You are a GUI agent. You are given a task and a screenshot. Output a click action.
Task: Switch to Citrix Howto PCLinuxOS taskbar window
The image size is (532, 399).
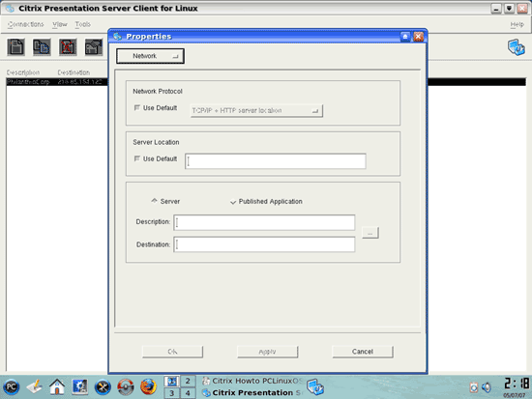(252, 381)
